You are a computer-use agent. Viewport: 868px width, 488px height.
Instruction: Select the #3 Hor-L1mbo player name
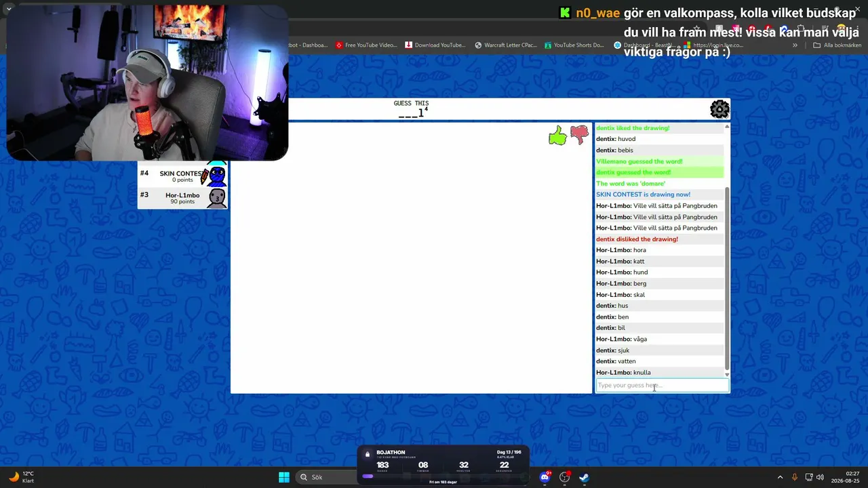(182, 195)
